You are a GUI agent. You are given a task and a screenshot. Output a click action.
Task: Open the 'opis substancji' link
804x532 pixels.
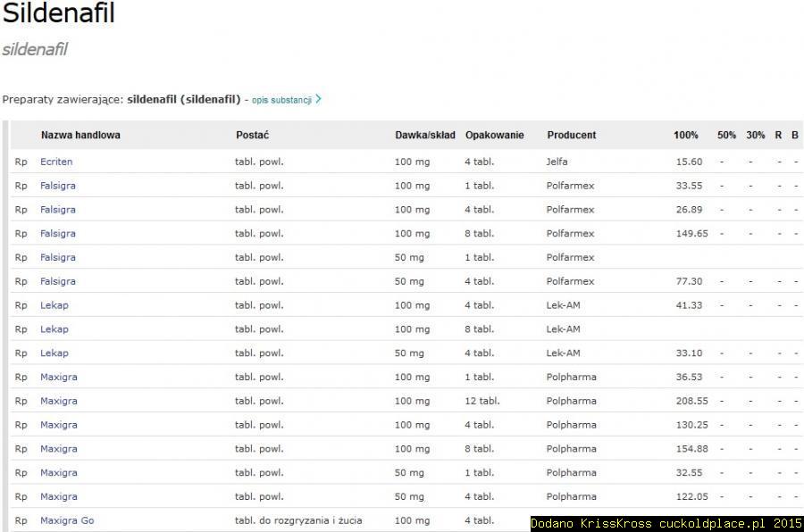pos(281,100)
